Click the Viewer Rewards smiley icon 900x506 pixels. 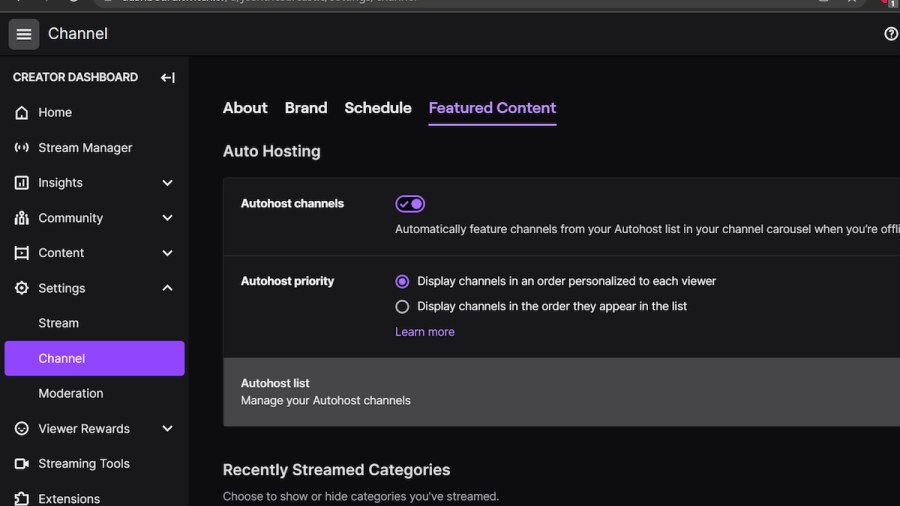pos(21,429)
